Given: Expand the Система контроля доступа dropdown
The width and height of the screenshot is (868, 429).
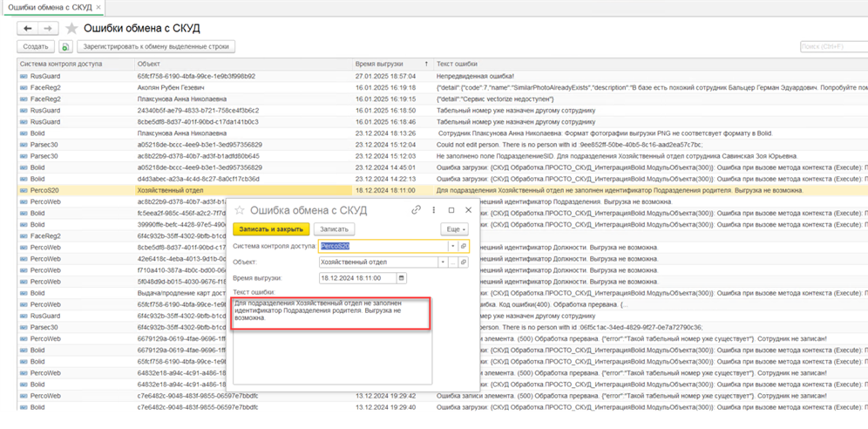Looking at the screenshot, I should tap(452, 247).
